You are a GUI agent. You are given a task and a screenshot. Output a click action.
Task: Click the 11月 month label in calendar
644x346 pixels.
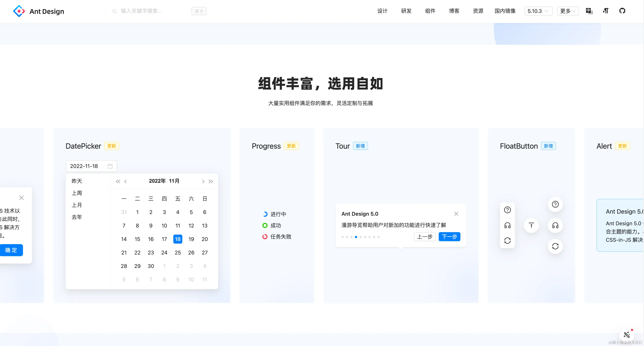(x=174, y=181)
